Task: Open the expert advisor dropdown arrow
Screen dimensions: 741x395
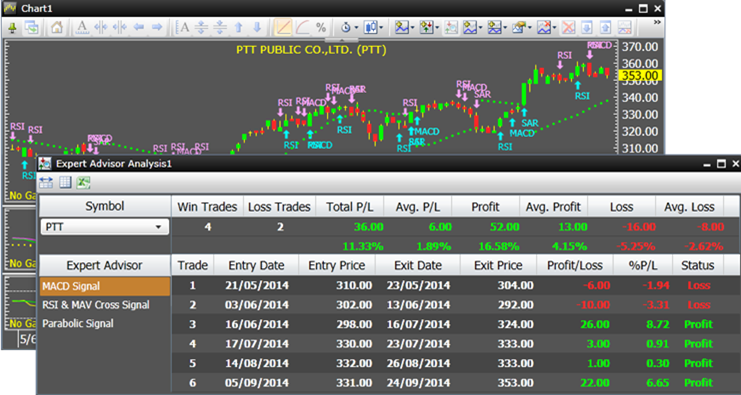Action: pos(437,28)
